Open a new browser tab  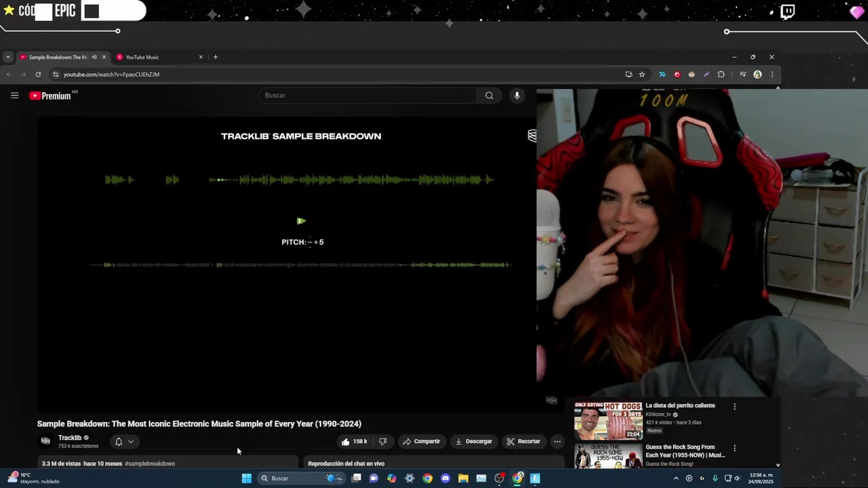(216, 57)
